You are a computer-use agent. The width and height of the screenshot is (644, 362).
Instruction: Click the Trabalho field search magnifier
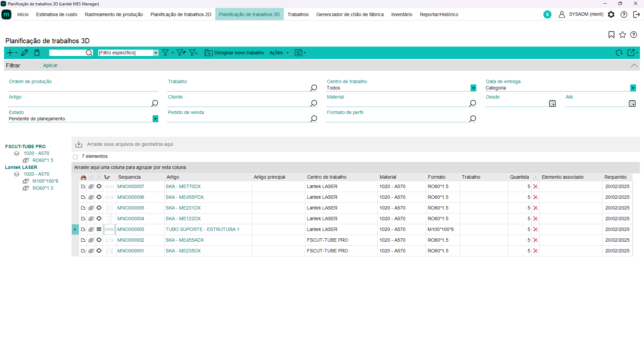point(314,88)
